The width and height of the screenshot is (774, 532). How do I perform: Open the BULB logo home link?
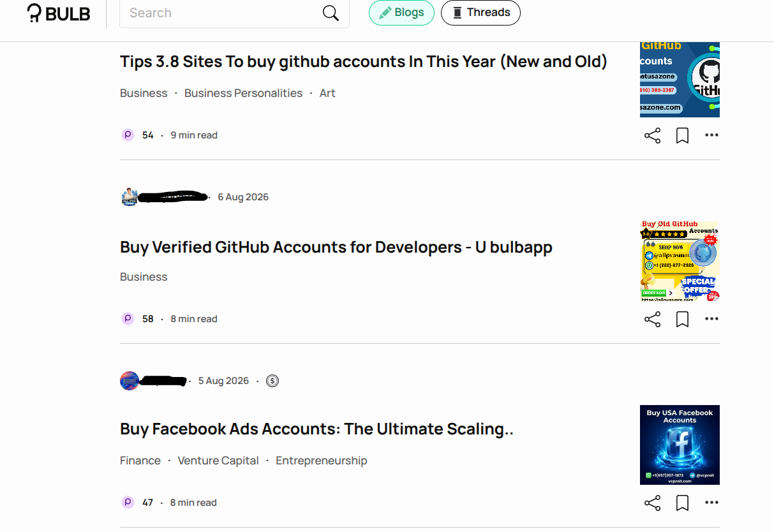(59, 13)
